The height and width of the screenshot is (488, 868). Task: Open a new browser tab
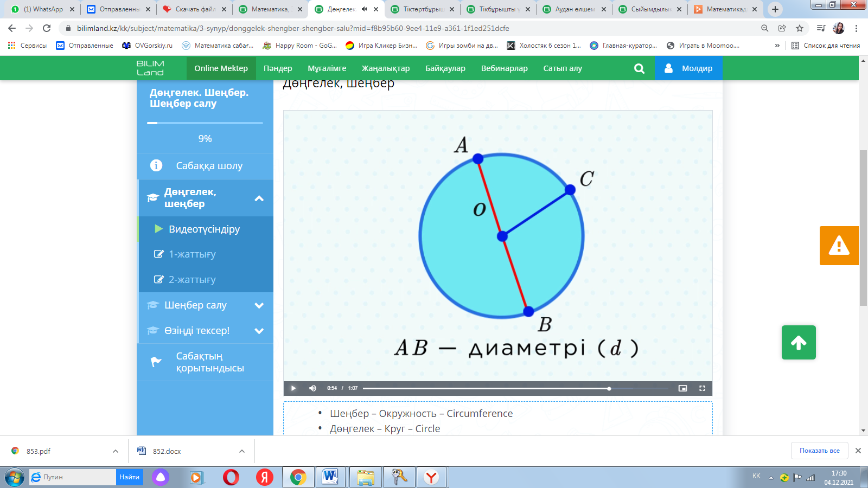(x=775, y=9)
